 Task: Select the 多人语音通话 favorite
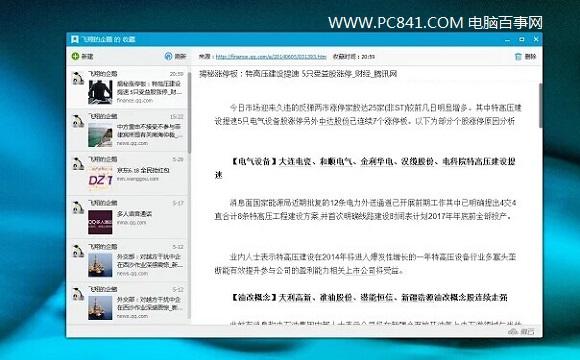tap(127, 217)
